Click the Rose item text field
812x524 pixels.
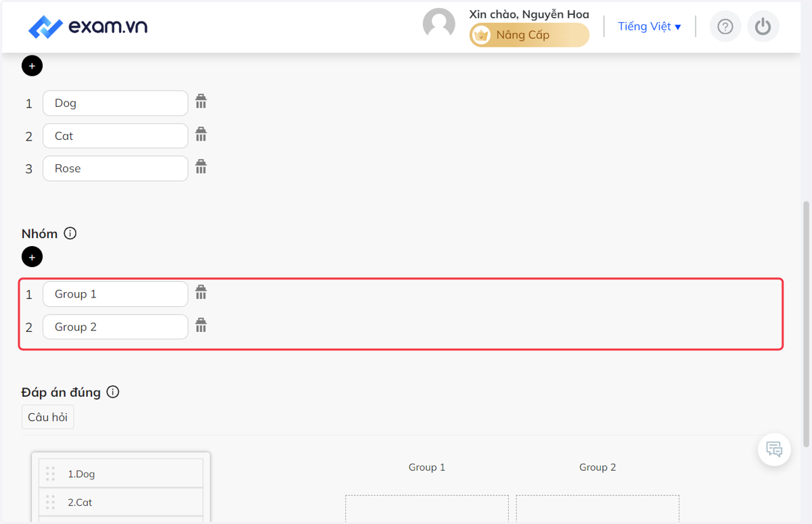115,168
